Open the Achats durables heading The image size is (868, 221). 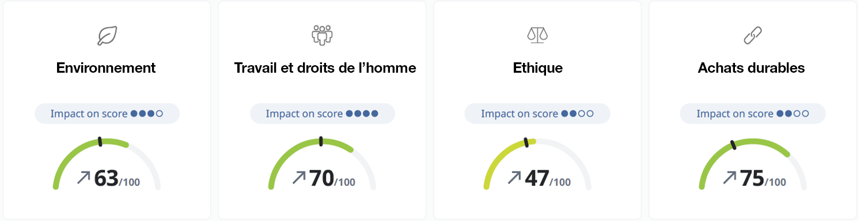click(x=751, y=68)
